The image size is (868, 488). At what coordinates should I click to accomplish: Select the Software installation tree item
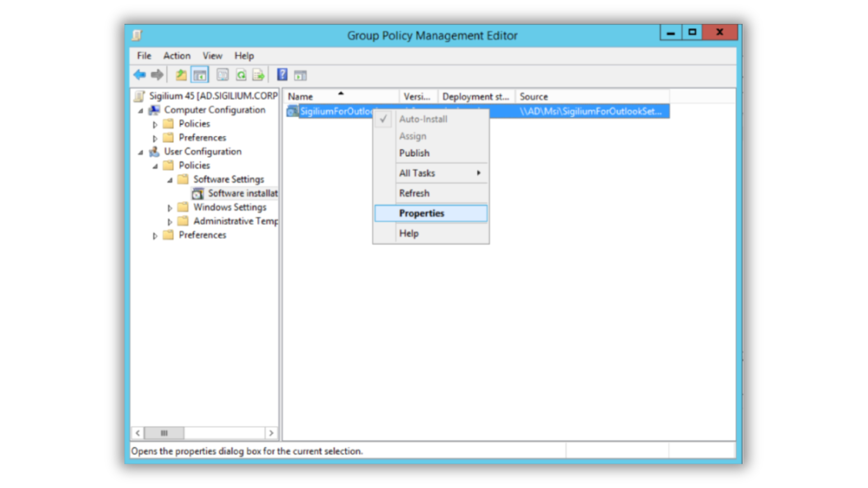tap(242, 193)
